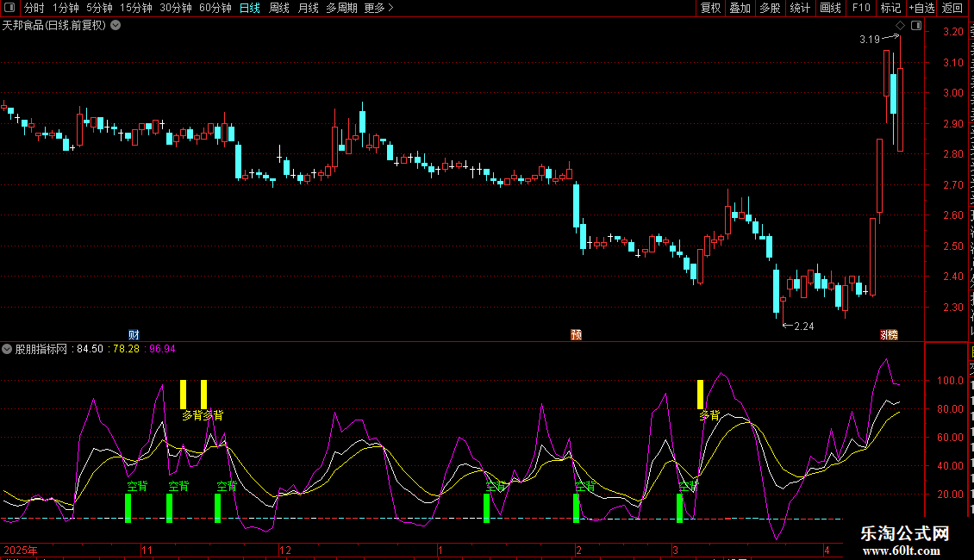Image resolution: width=974 pixels, height=560 pixels.
Task: Click the 股朋指标网 indicator name
Action: (x=41, y=349)
